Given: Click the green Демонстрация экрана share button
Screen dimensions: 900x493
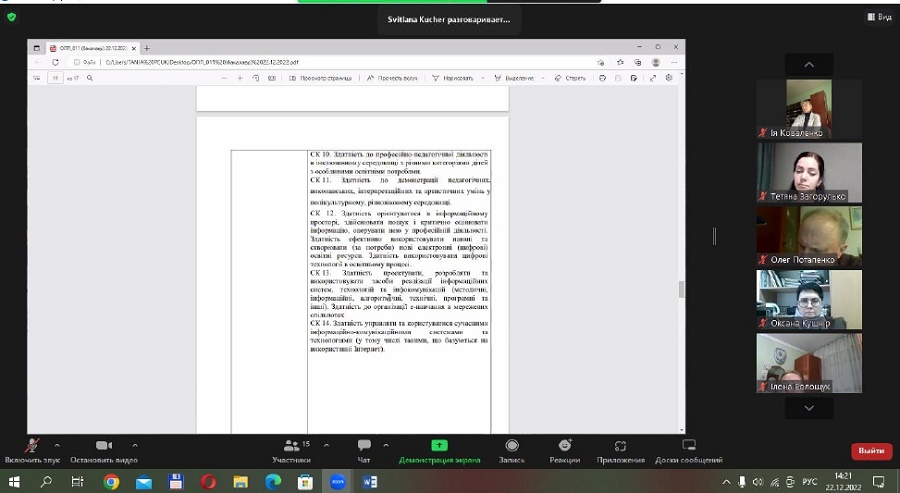Looking at the screenshot, I should coord(440,449).
